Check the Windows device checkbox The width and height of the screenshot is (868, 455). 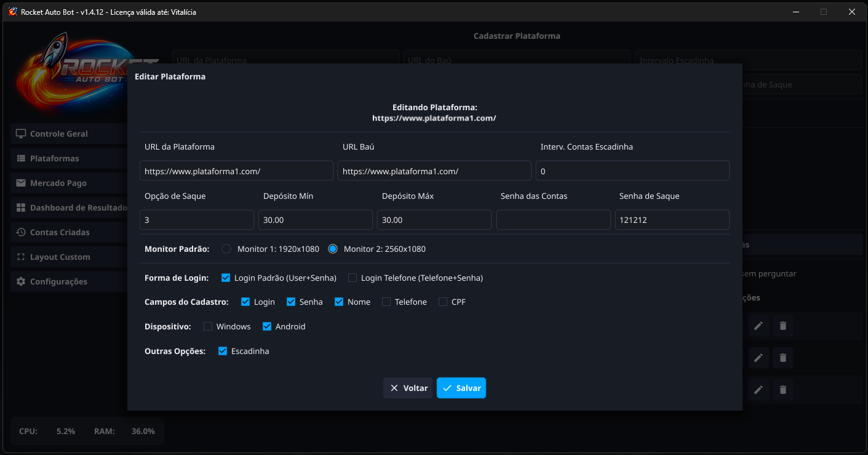208,326
